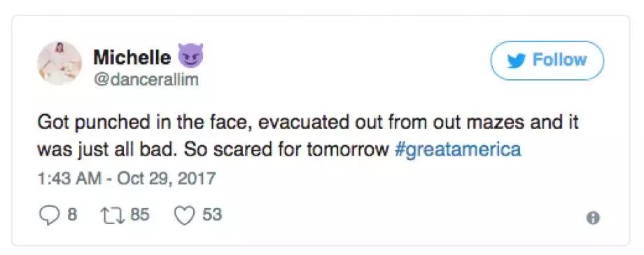Click the like count 53
644x255 pixels.
click(x=212, y=214)
